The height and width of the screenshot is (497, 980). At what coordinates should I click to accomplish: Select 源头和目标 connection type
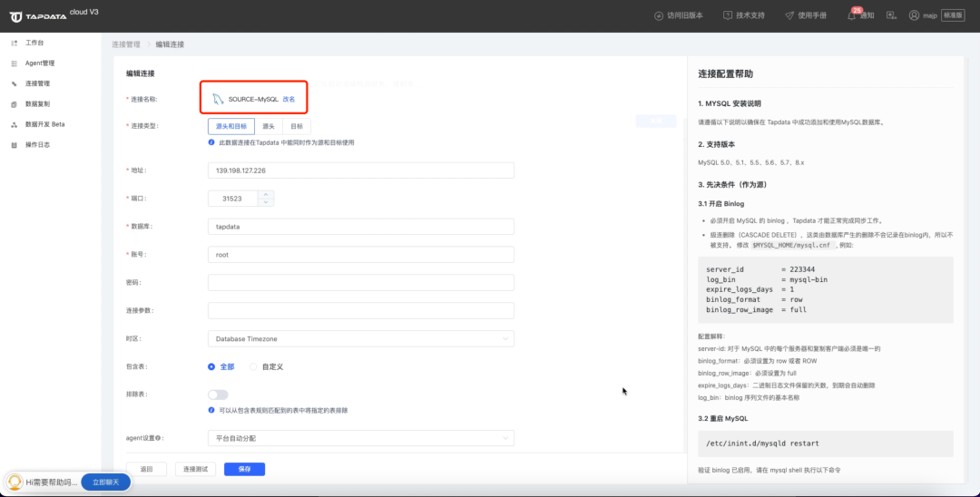coord(231,126)
